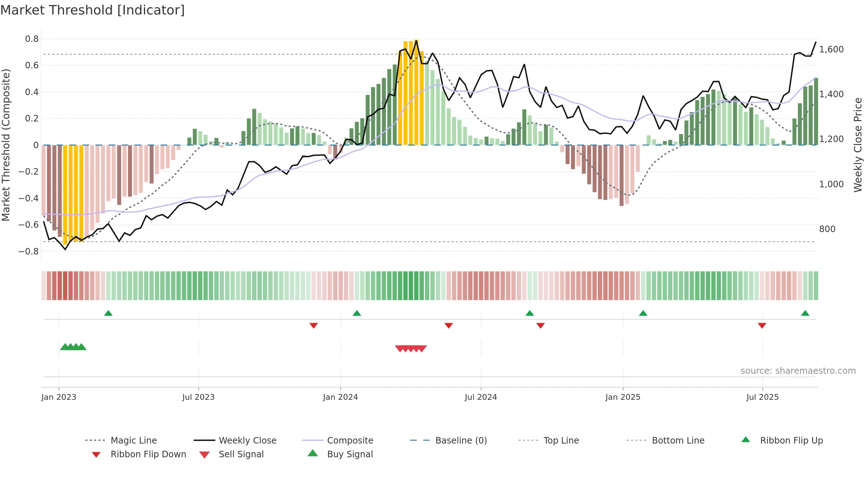Click the 800 price axis label

tap(827, 229)
